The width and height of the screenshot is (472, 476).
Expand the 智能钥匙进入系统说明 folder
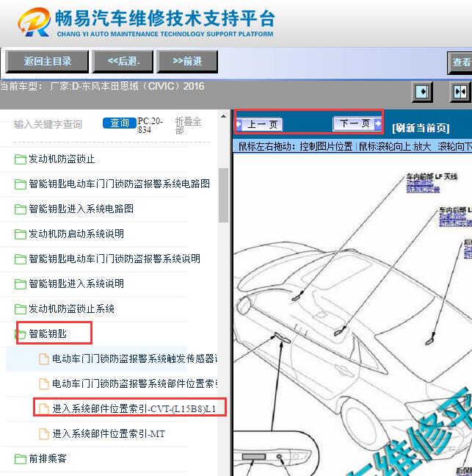[76, 284]
